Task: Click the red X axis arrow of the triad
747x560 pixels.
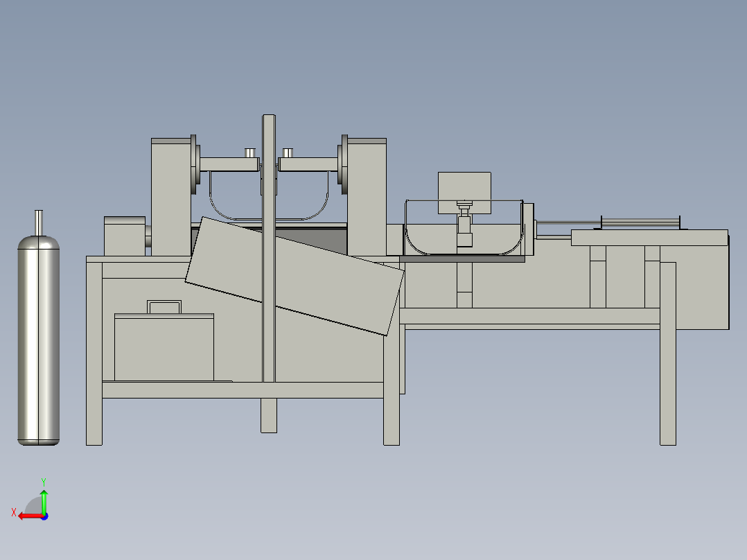Action: pos(30,516)
